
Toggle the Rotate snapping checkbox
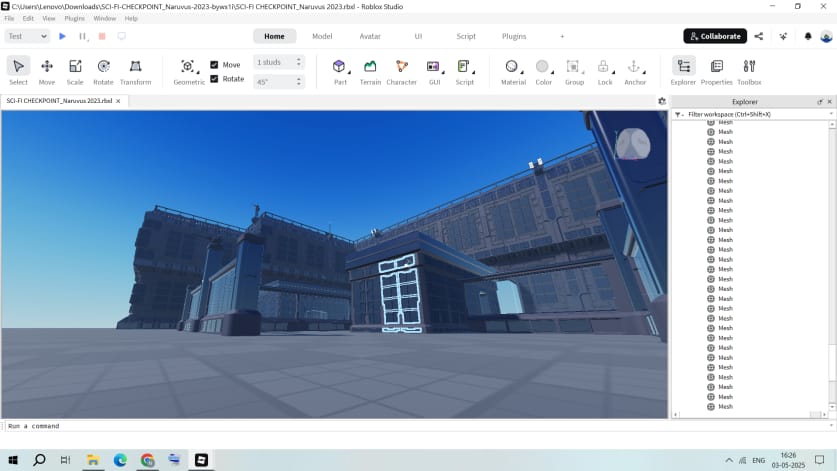click(214, 79)
